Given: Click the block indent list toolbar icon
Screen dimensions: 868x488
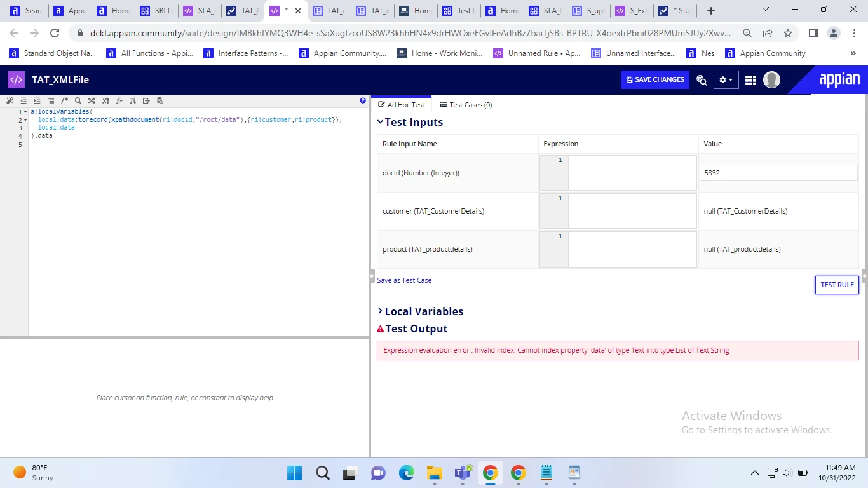Looking at the screenshot, I should pos(50,100).
